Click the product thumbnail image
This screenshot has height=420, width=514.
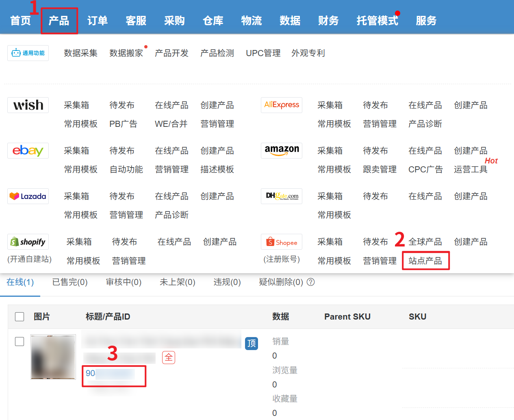(53, 357)
